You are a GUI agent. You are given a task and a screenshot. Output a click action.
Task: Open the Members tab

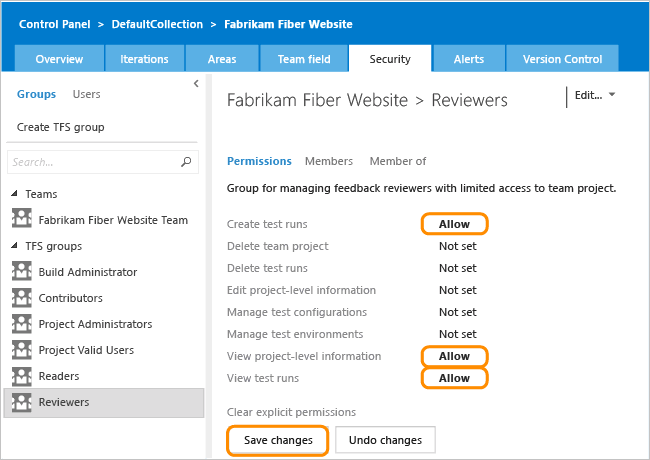tap(329, 161)
